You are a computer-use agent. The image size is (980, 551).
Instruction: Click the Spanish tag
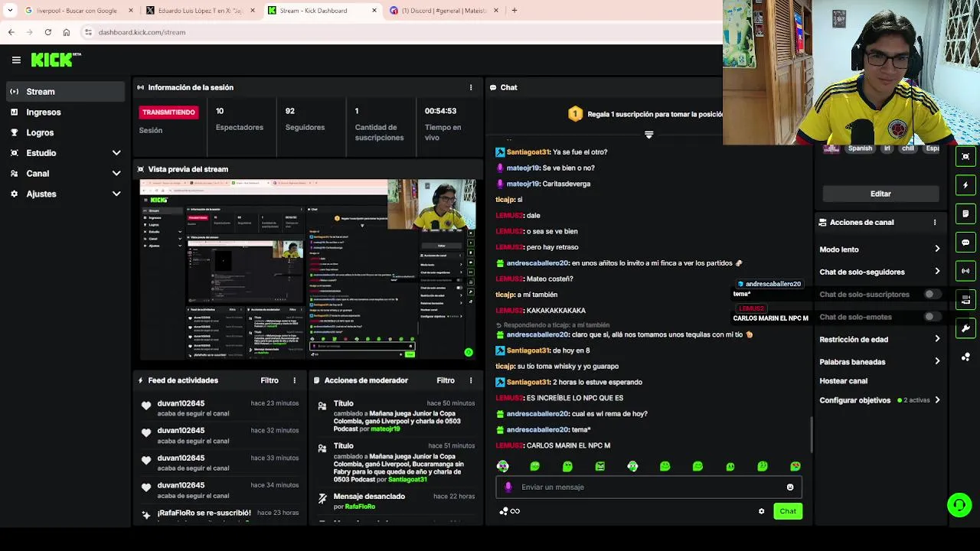pyautogui.click(x=860, y=148)
